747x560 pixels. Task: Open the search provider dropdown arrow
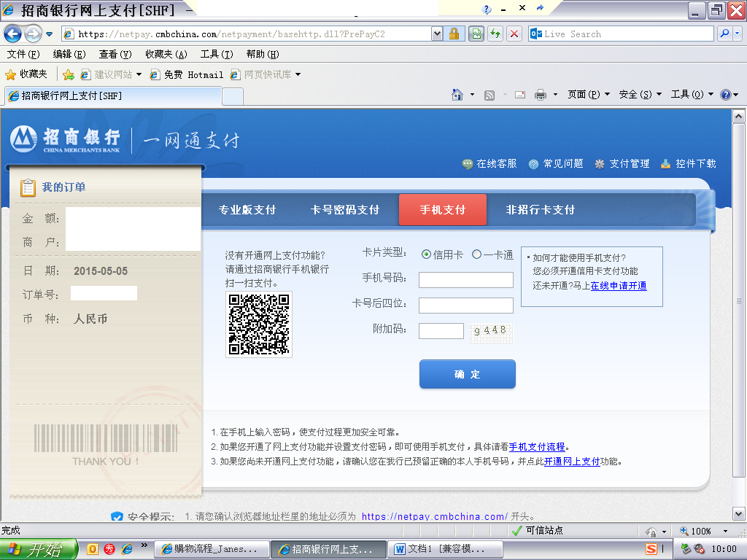pyautogui.click(x=738, y=34)
